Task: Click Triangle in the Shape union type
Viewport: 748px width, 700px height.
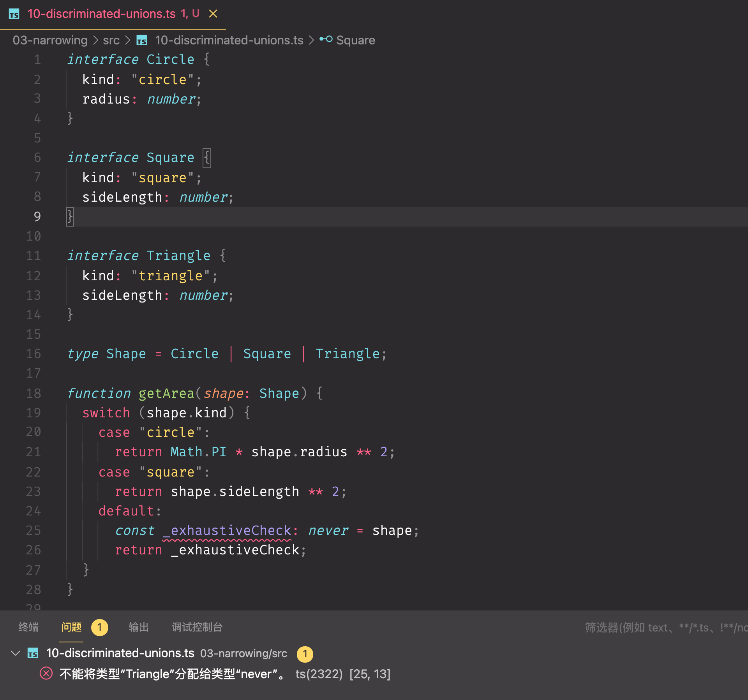Action: tap(348, 354)
